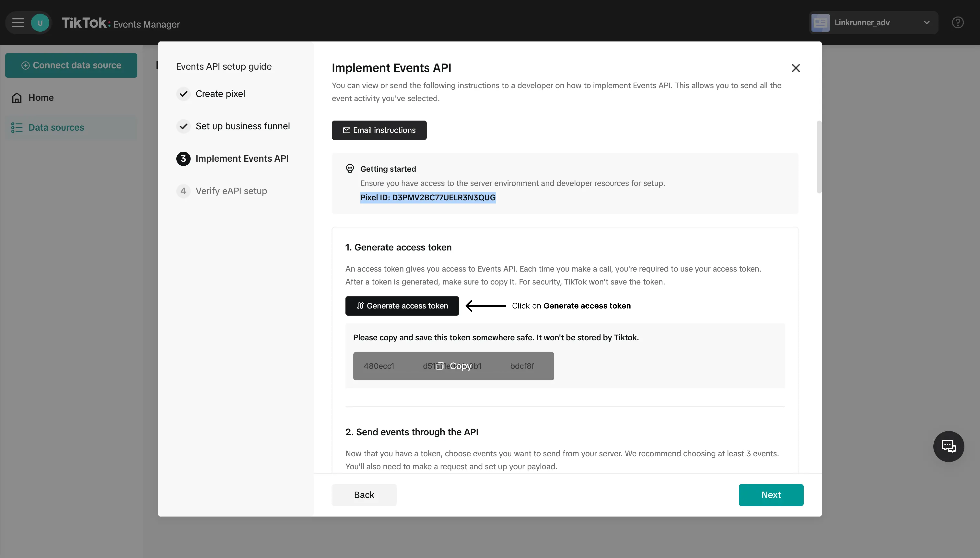Click the Generate access token button
980x558 pixels.
402,306
